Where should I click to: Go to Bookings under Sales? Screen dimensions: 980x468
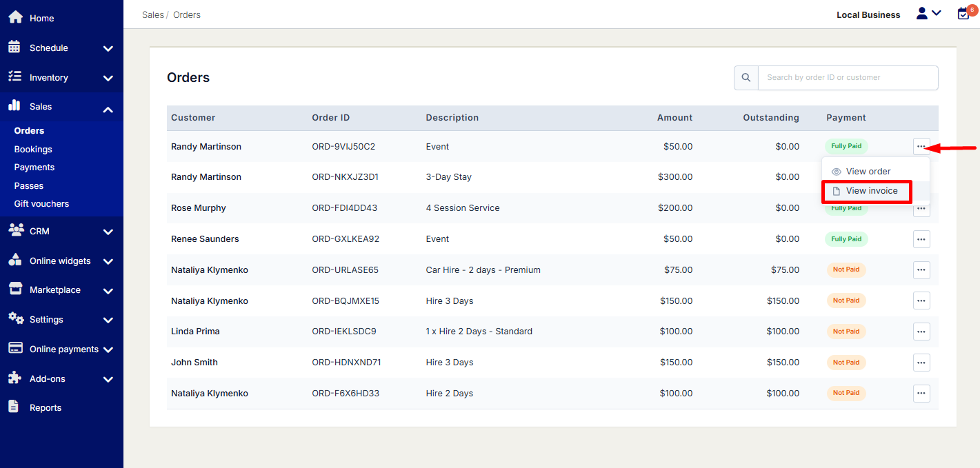coord(33,149)
